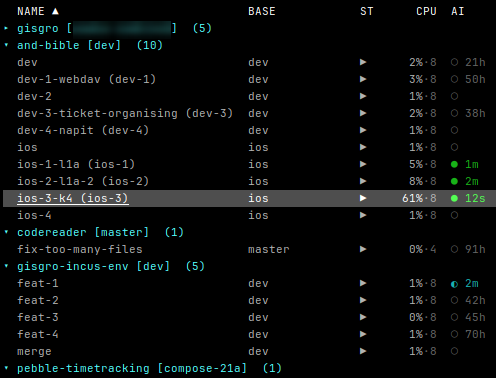496x378 pixels.
Task: Click the idle AI circle for dev-2
Action: click(x=454, y=96)
